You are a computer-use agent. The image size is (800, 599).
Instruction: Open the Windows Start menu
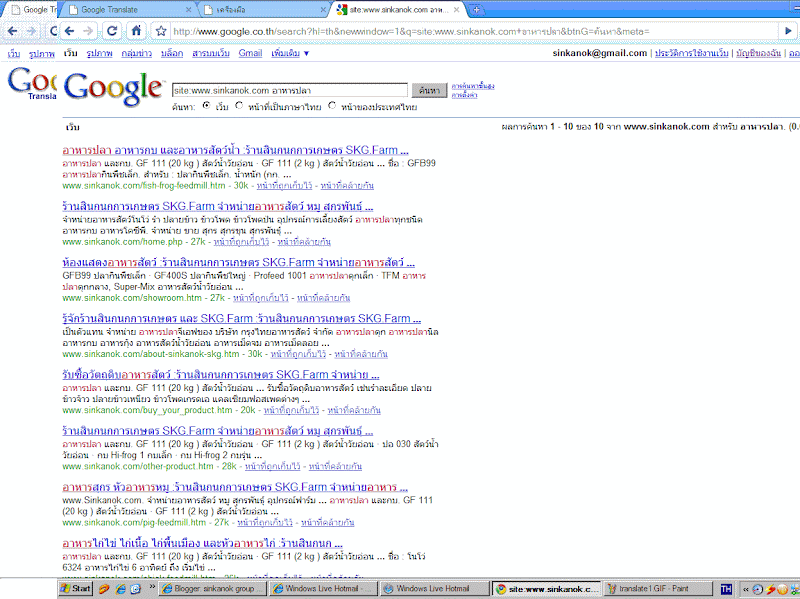(75, 589)
